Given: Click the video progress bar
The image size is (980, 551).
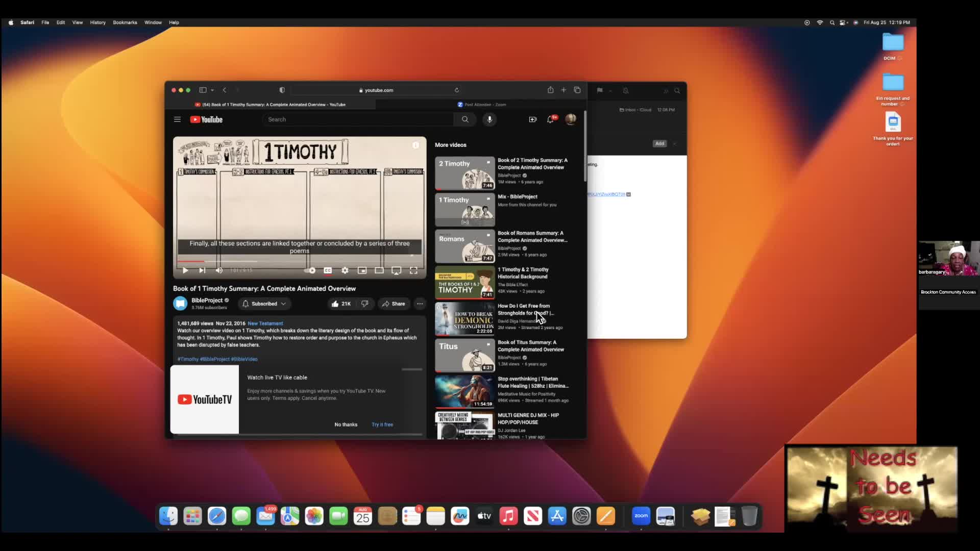Looking at the screenshot, I should [300, 261].
